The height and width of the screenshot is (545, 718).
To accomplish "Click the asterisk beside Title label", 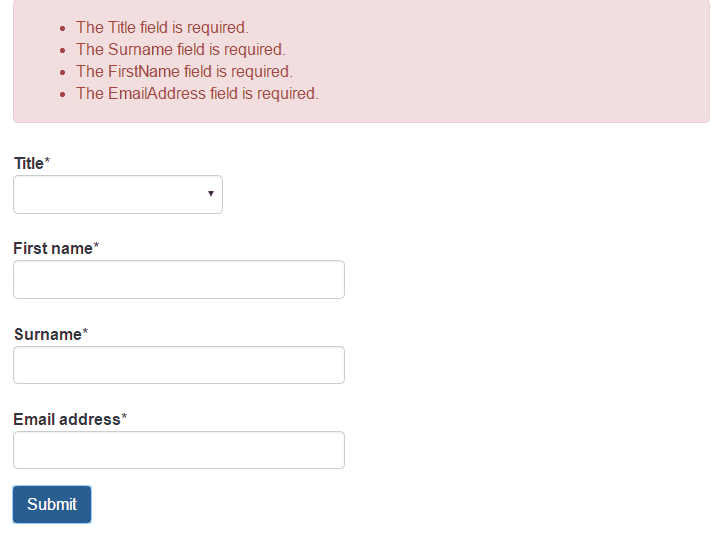I will [47, 162].
